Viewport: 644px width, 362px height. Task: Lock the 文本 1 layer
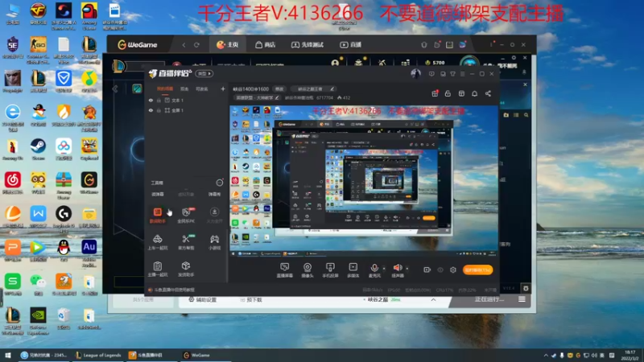159,100
